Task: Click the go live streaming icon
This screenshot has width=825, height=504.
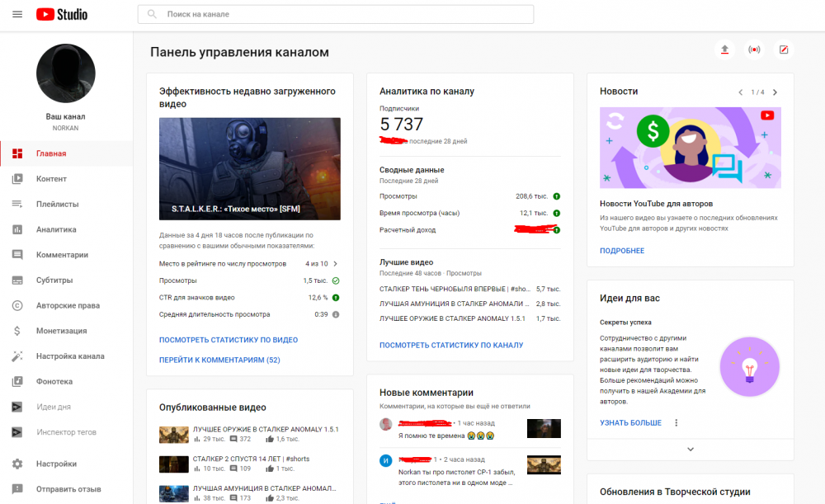Action: tap(754, 49)
